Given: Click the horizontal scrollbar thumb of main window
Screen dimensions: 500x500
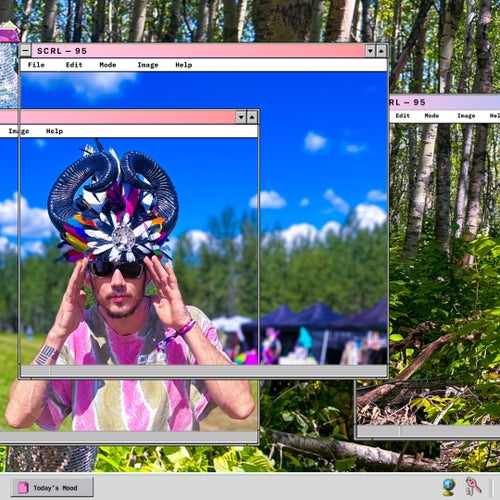Looking at the screenshot, I should click(x=35, y=371).
